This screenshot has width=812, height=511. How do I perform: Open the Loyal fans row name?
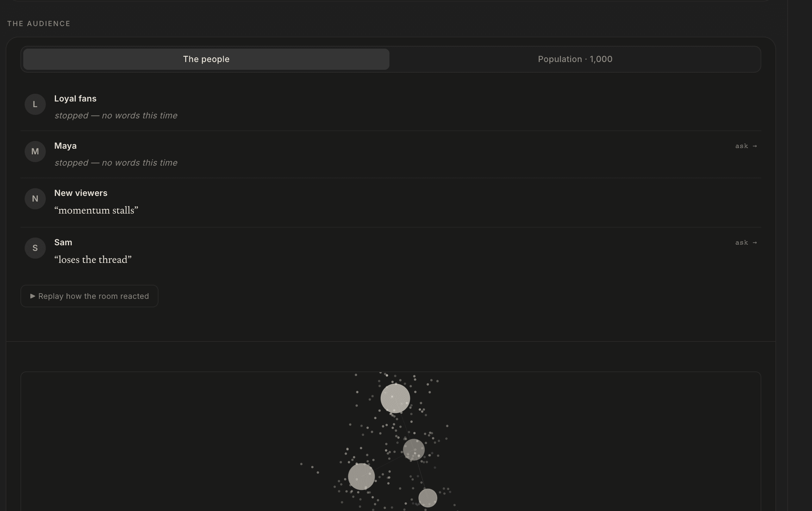click(75, 99)
